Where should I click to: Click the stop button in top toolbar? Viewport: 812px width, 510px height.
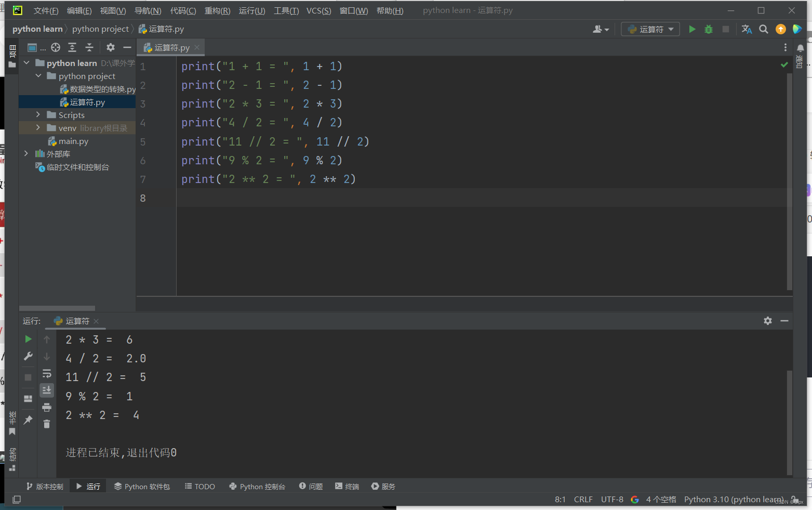(726, 29)
